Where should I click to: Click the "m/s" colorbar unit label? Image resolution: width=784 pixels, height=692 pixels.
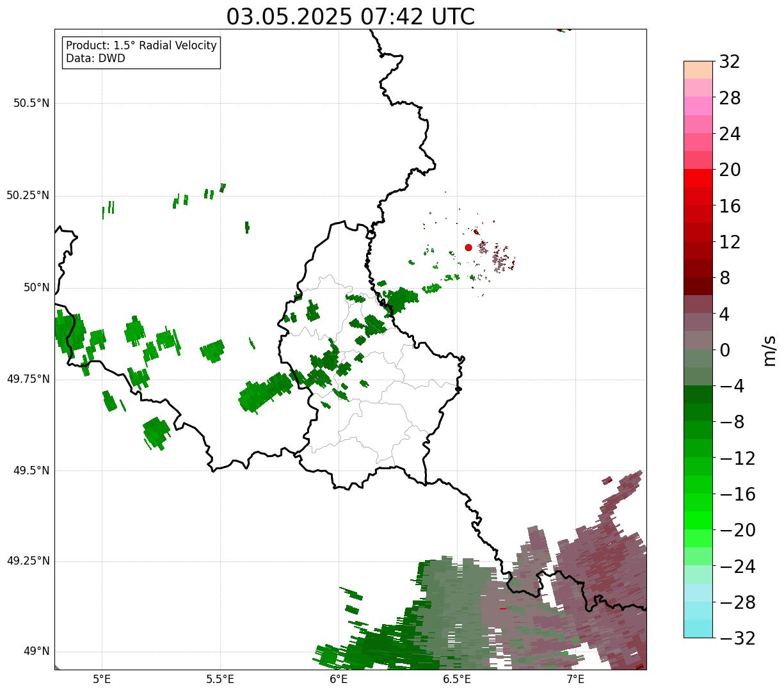770,350
